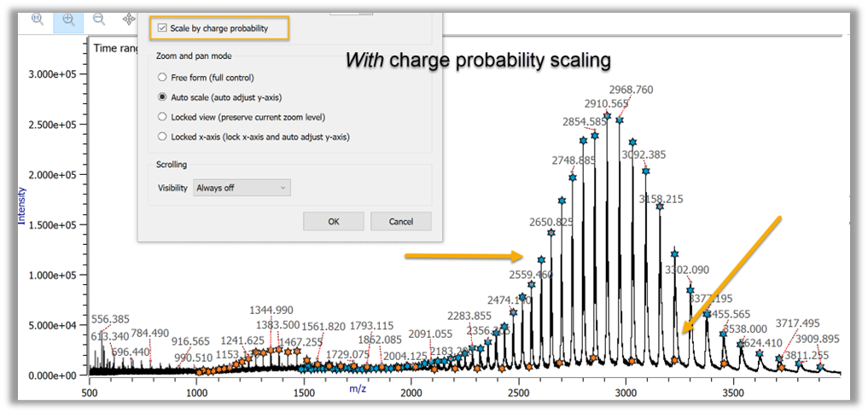Dismiss the dialog with Cancel
The width and height of the screenshot is (868, 413).
401,222
